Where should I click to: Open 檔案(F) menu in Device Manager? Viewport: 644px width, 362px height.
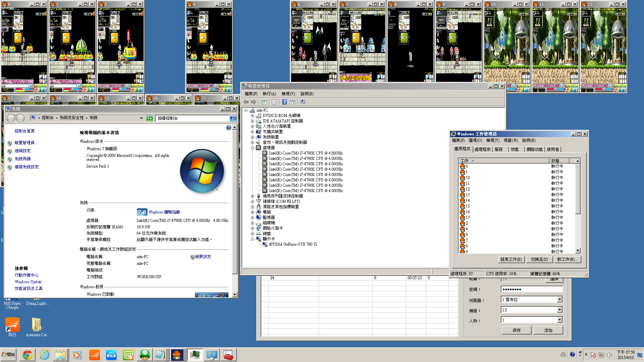coord(251,94)
